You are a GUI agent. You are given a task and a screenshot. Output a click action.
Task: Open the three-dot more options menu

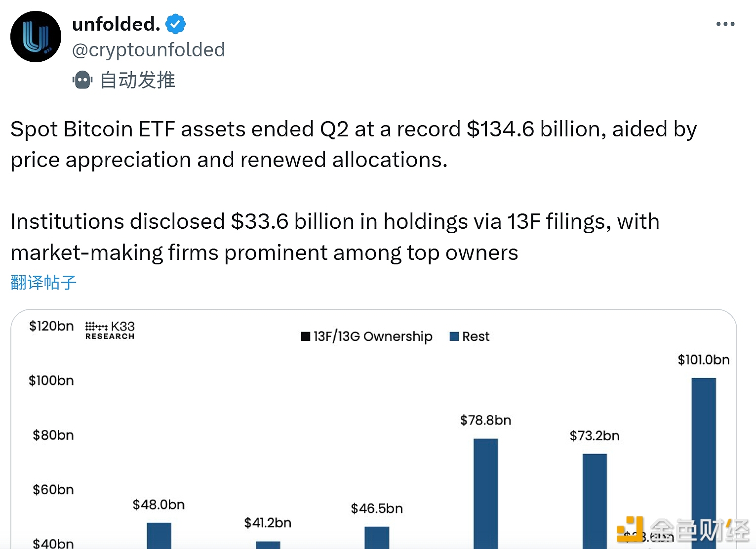click(725, 24)
